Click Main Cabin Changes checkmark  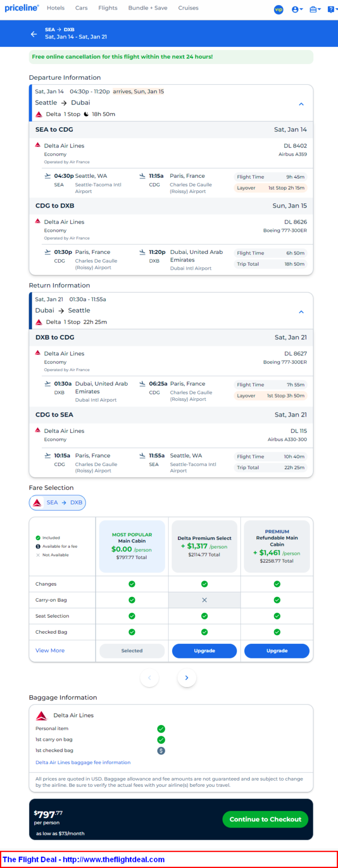click(x=132, y=584)
